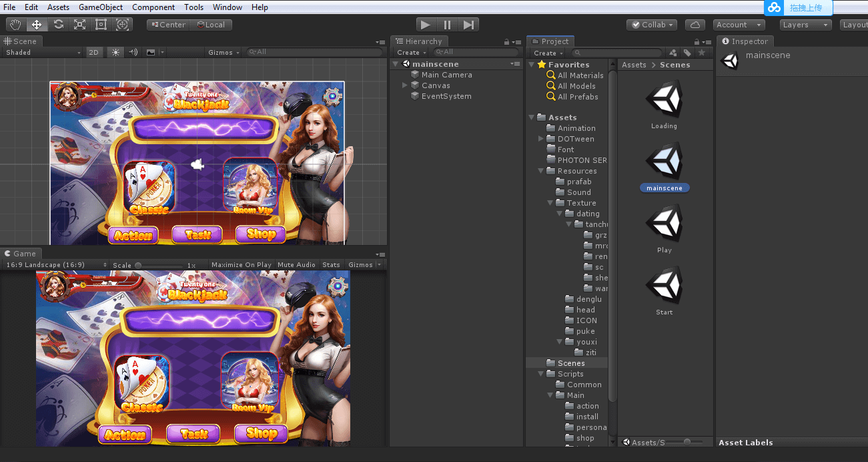The width and height of the screenshot is (868, 462).
Task: Select the Move tool in the toolbar
Action: click(x=37, y=25)
